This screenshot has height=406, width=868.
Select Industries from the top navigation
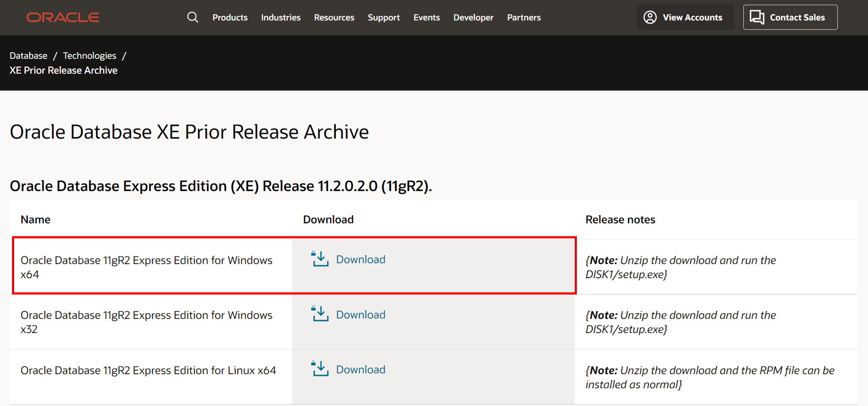[x=280, y=17]
